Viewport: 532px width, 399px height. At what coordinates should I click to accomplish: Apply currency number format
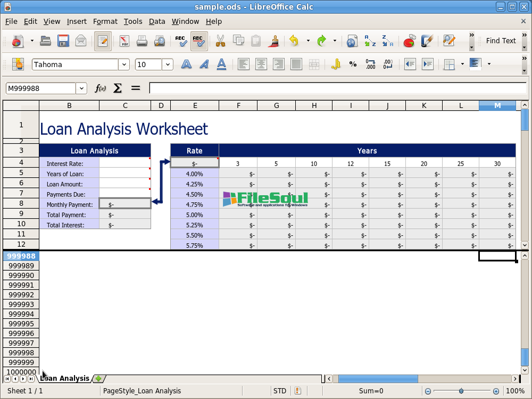[336, 64]
